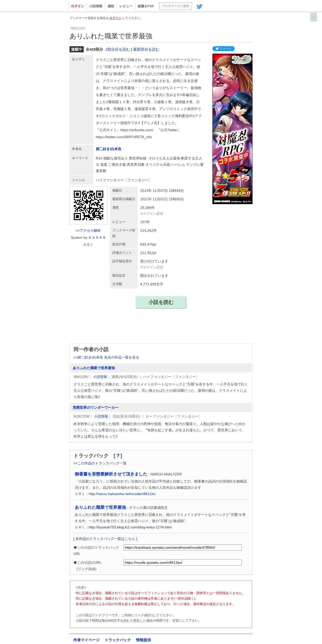The image size is (322, 644).
Task: Open >>この作品のトラックバック一覧 link
Action: click(x=100, y=463)
